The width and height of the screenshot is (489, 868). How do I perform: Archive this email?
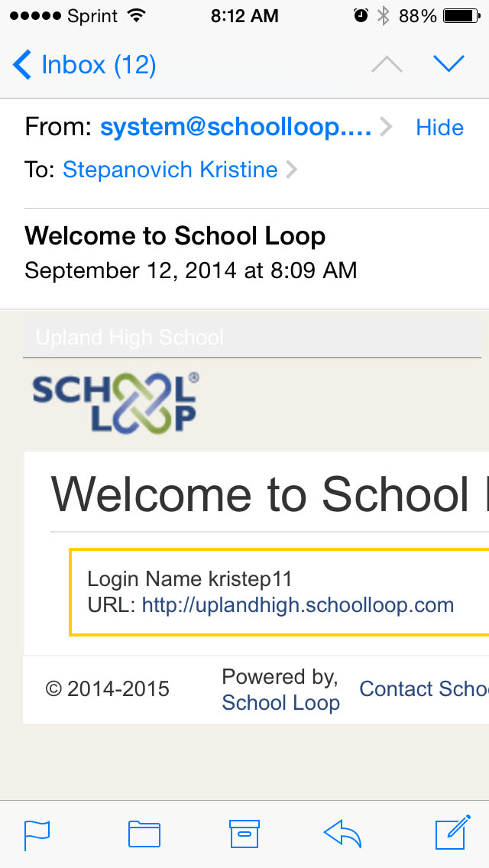(x=244, y=834)
